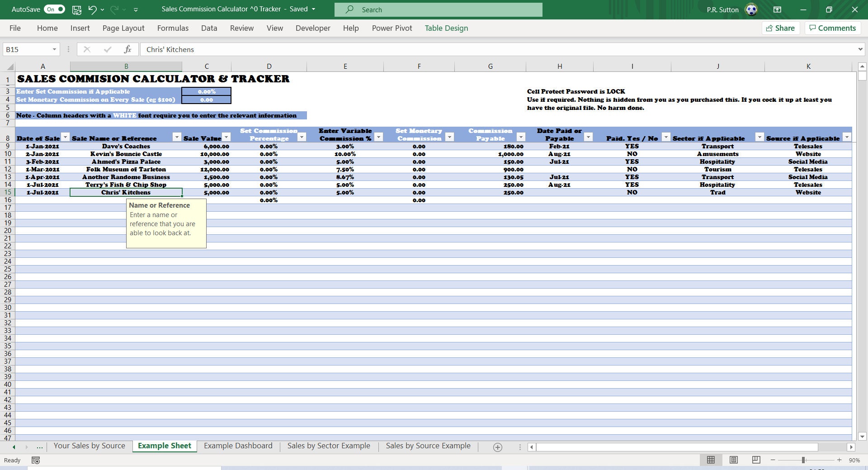Click the Save icon in Quick Access Toolbar
This screenshot has width=868, height=470.
point(76,9)
